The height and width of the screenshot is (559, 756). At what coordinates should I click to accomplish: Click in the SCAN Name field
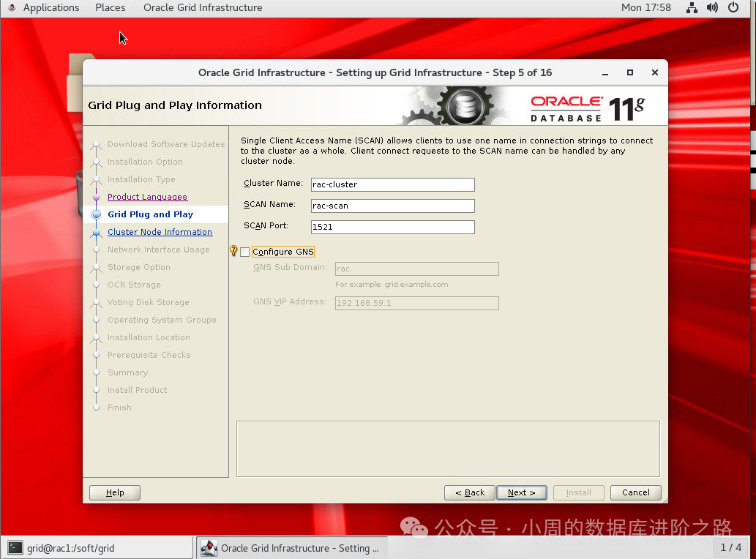(x=393, y=206)
